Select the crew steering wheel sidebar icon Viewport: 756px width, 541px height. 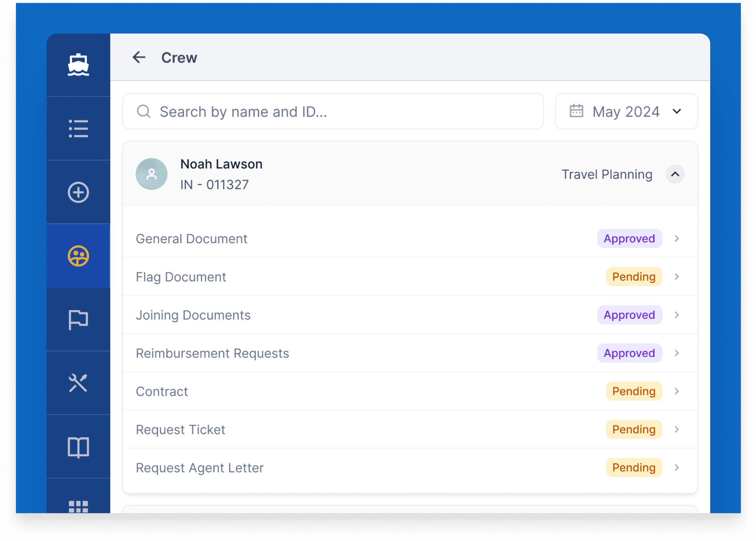pyautogui.click(x=78, y=256)
